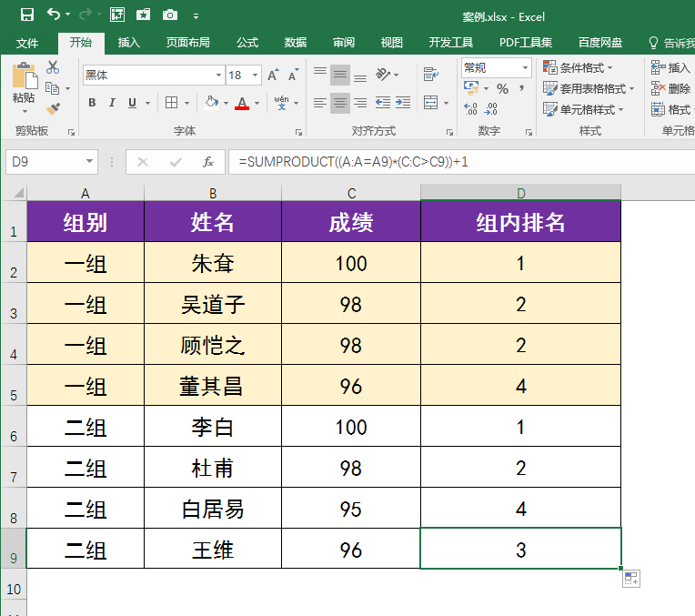Click the camera screenshot icon in quick access toolbar
Image resolution: width=695 pixels, height=616 pixels.
(x=170, y=15)
